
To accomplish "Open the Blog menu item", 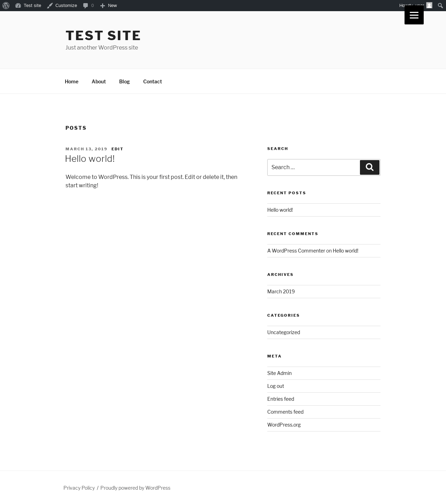I will [x=124, y=81].
